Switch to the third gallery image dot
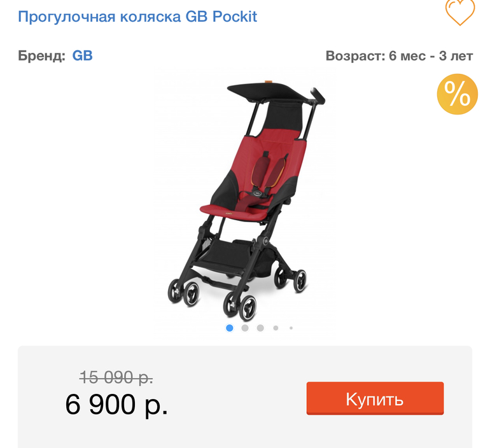 (x=260, y=328)
